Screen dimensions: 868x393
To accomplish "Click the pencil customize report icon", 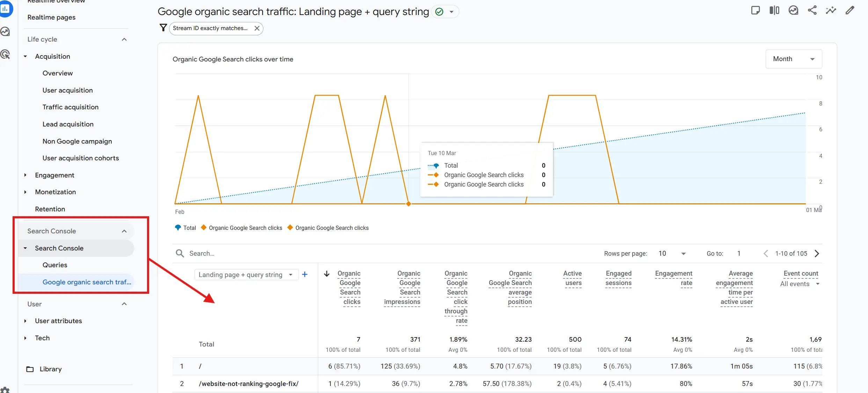I will 850,10.
